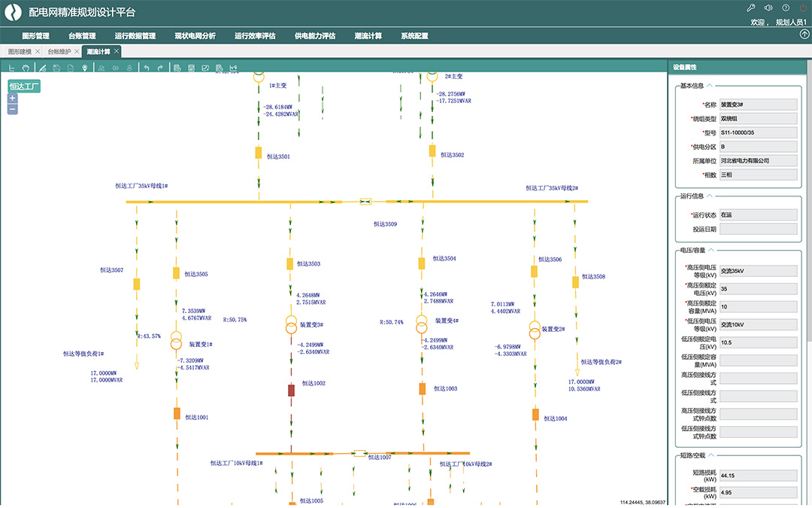This screenshot has width=812, height=508.
Task: Click the location pin toolbar icon
Action: click(84, 68)
